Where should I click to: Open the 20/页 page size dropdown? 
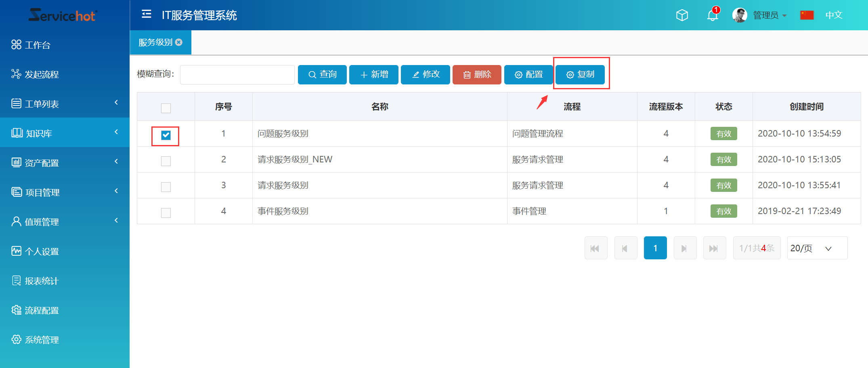click(817, 248)
